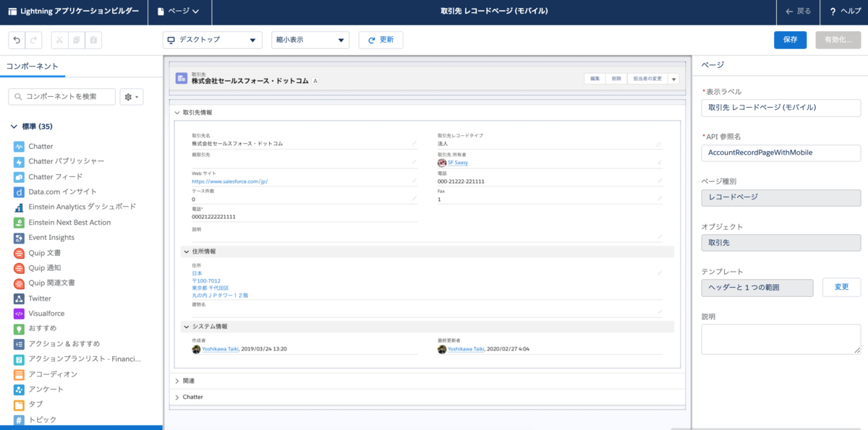The width and height of the screenshot is (868, 430).
Task: Select the Quip 関連文書 icon
Action: pyautogui.click(x=20, y=283)
